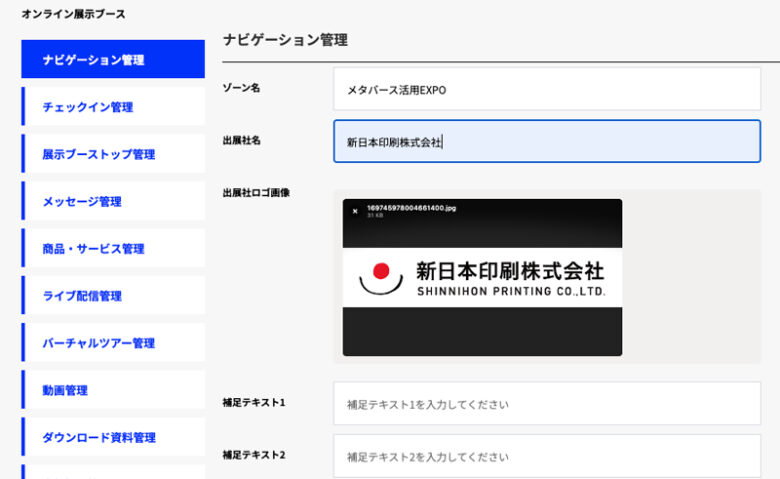Viewport: 780px width, 479px height.
Task: Click the 補足テキスト2 input field
Action: pos(547,456)
